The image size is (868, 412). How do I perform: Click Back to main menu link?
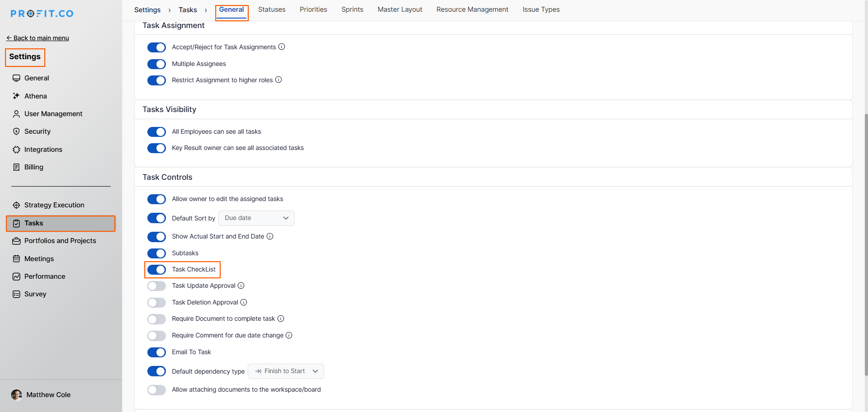[x=38, y=38]
